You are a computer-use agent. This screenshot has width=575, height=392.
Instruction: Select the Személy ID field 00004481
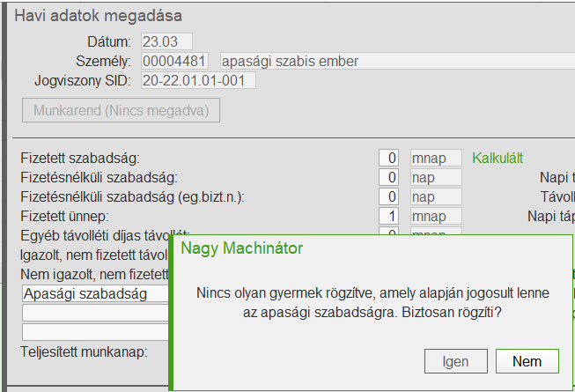click(174, 61)
